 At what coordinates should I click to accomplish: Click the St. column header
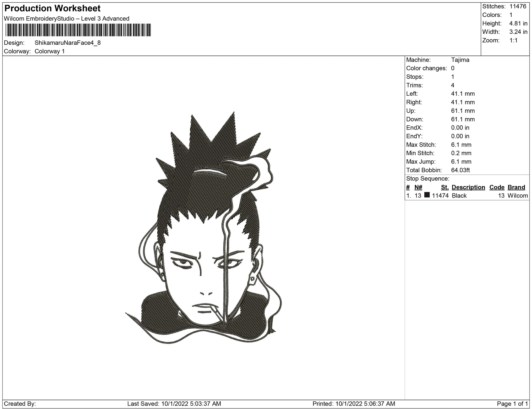point(445,187)
